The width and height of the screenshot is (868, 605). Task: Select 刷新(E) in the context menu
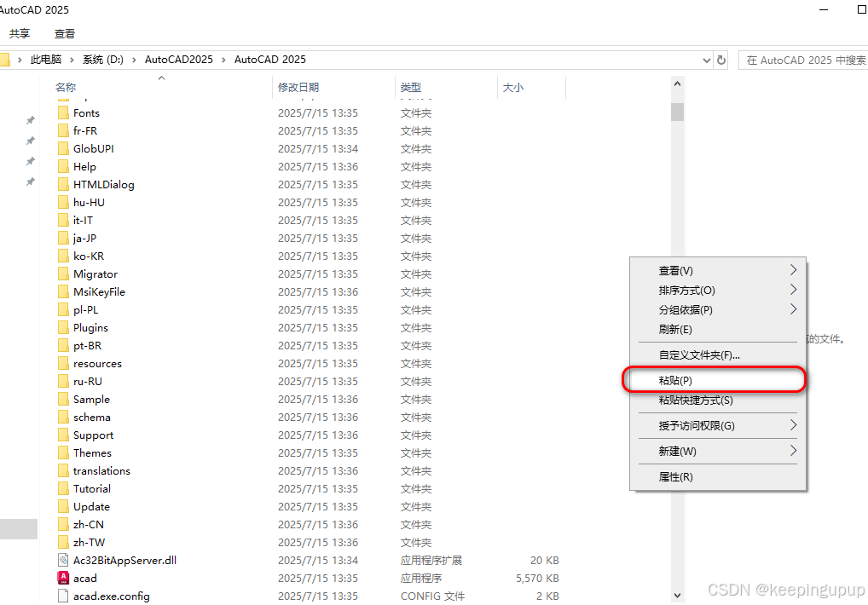(x=717, y=330)
